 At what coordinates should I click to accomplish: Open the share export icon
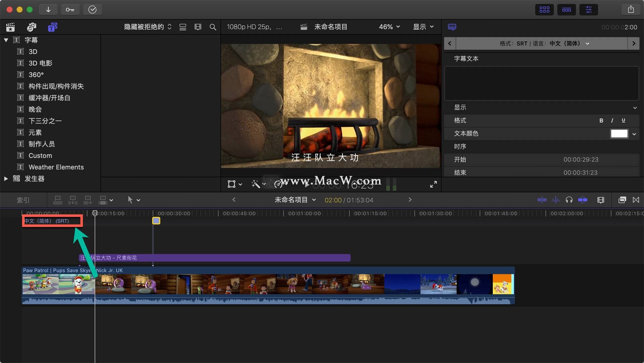pyautogui.click(x=631, y=10)
